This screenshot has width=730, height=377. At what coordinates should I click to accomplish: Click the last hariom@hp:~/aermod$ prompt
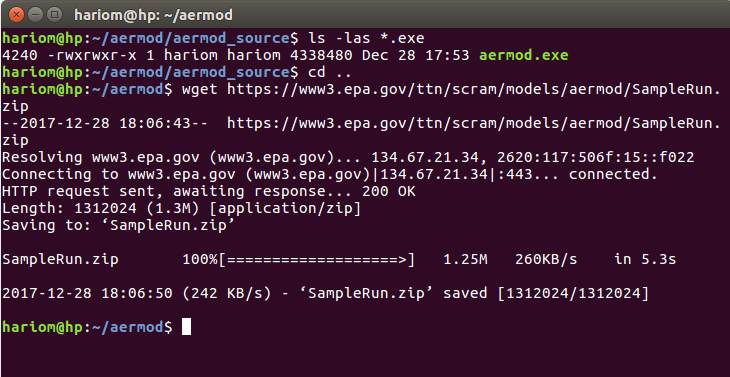(87, 327)
